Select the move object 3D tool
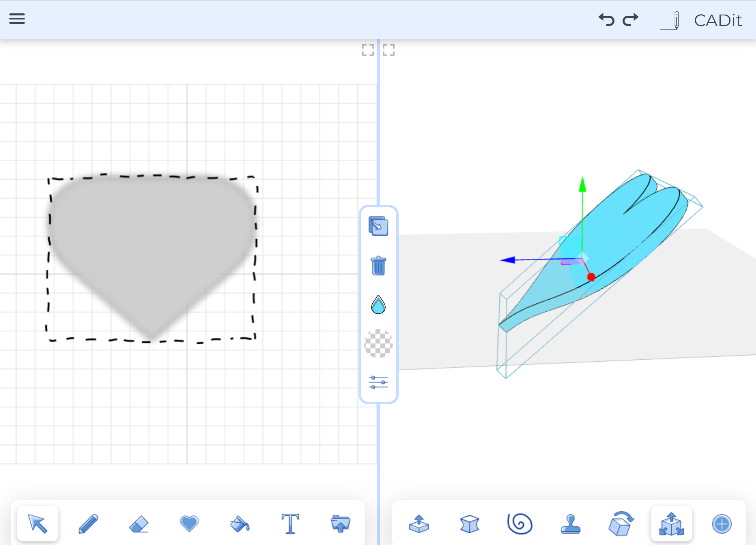 pos(672,524)
